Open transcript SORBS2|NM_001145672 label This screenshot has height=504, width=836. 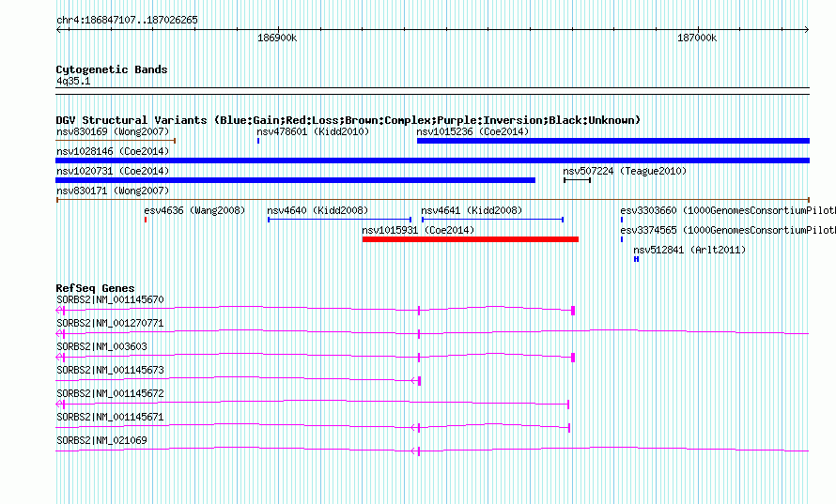point(110,393)
